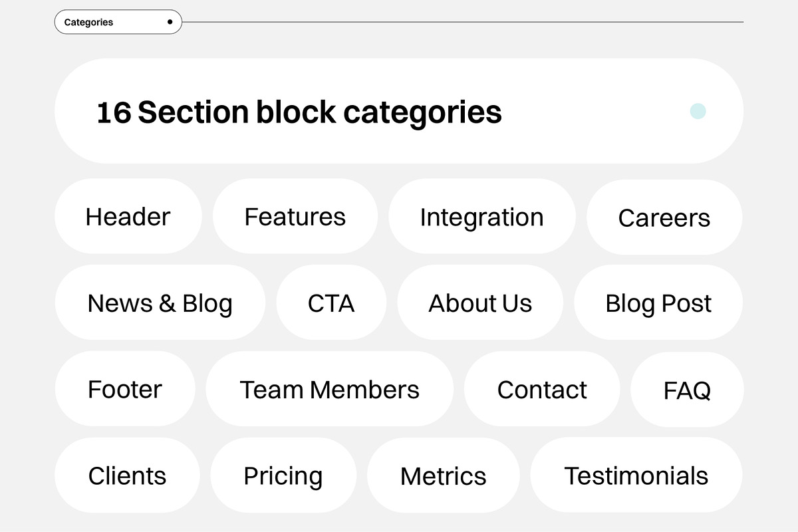Open the Pricing section blocks
The height and width of the screenshot is (532, 798).
(x=283, y=476)
